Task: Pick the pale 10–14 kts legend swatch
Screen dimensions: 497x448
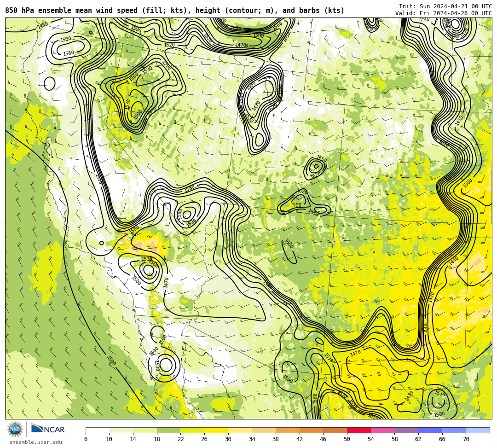Action: click(x=121, y=430)
